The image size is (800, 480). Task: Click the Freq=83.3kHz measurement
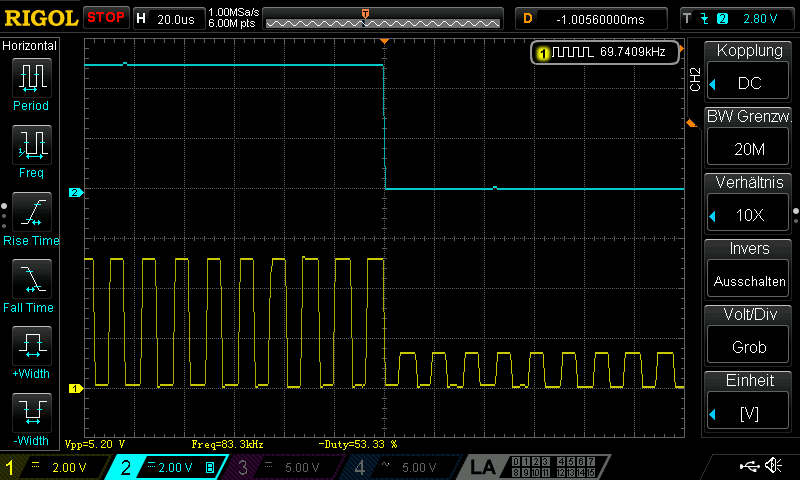228,444
